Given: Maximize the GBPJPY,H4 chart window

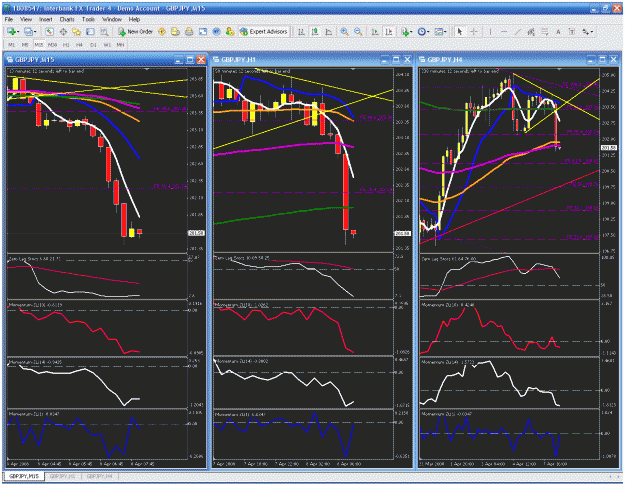Looking at the screenshot, I should point(602,60).
